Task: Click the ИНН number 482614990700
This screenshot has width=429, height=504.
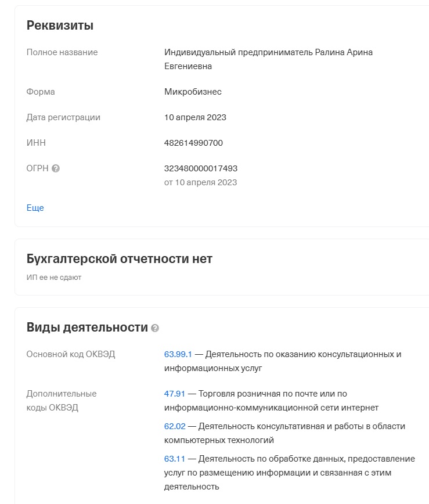Action: pyautogui.click(x=193, y=143)
